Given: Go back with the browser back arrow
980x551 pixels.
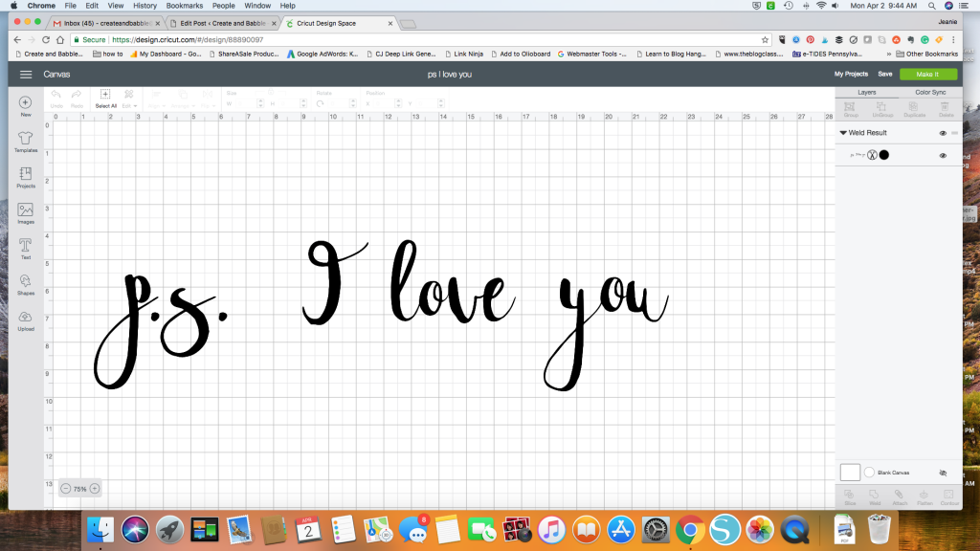Looking at the screenshot, I should pos(17,39).
